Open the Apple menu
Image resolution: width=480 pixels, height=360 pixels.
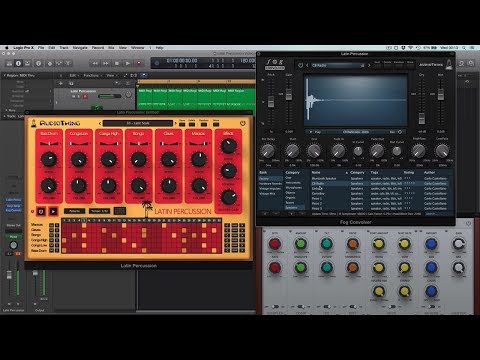(6, 48)
